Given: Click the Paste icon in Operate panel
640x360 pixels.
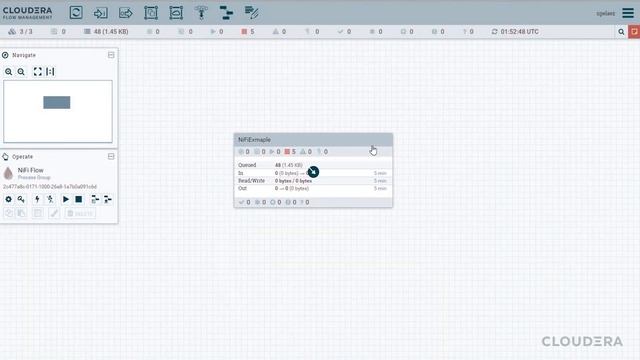Looking at the screenshot, I should click(21, 213).
